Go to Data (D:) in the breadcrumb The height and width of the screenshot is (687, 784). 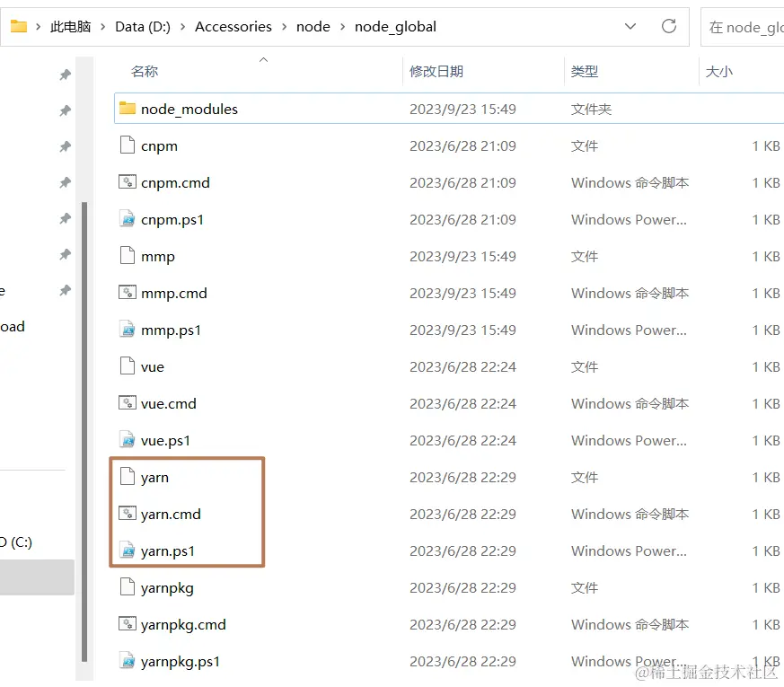[143, 27]
